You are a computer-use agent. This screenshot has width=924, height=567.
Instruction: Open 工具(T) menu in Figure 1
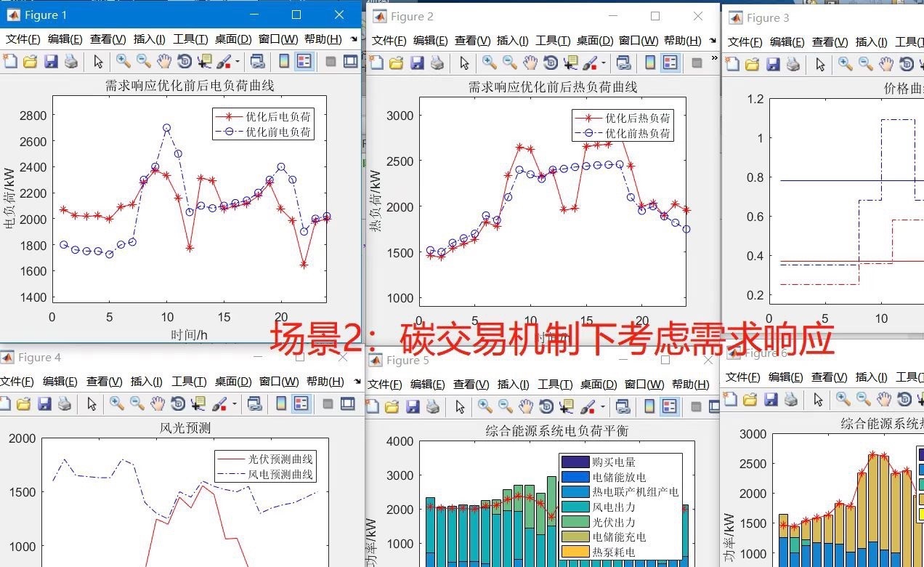191,39
